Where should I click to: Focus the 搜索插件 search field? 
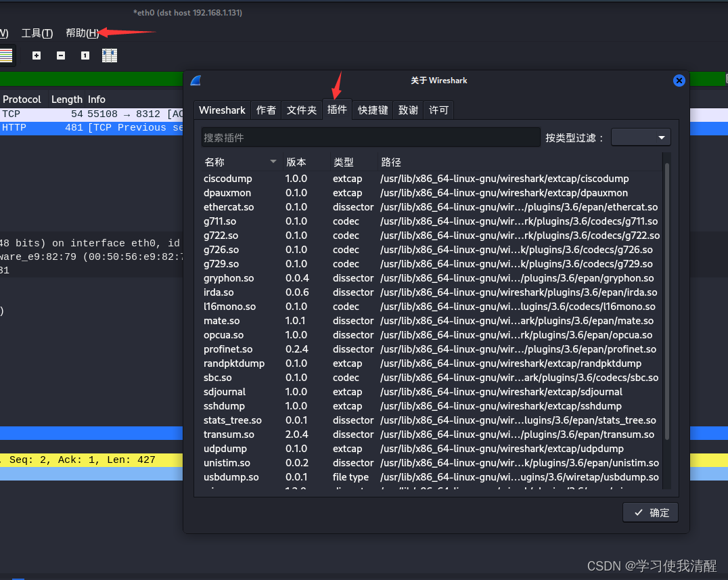(x=371, y=137)
